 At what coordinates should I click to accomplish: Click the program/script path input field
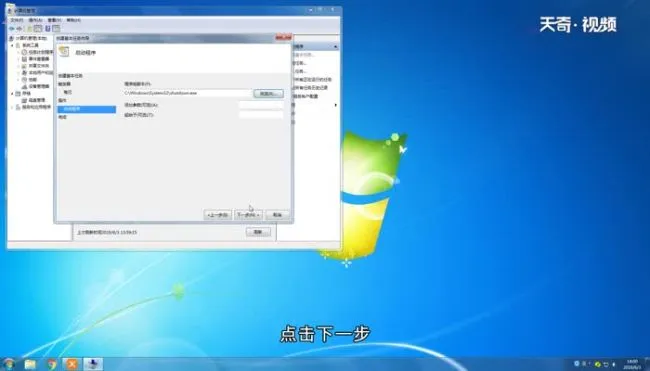pyautogui.click(x=188, y=93)
